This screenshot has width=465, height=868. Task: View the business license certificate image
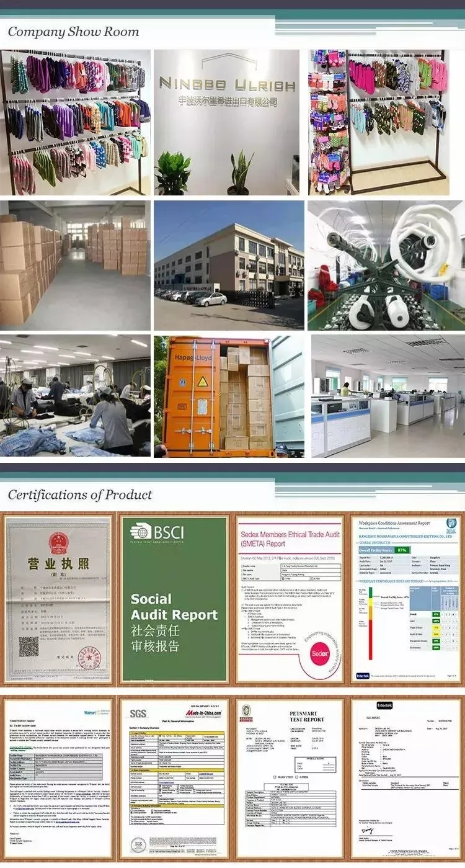(x=57, y=599)
